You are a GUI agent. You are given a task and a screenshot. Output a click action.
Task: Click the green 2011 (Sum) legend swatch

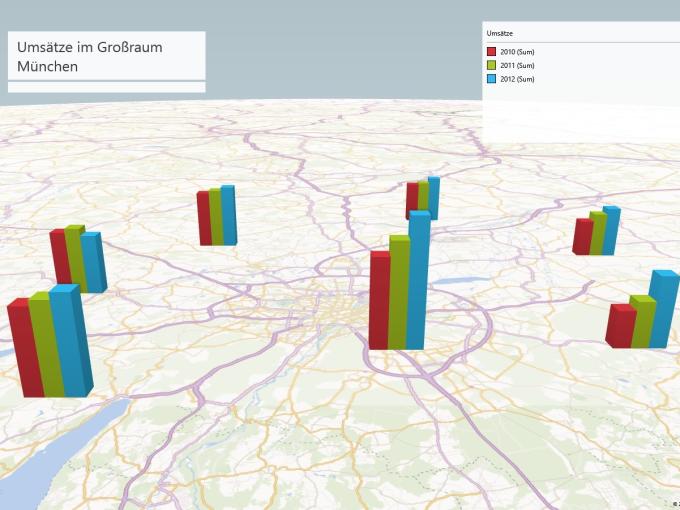491,65
